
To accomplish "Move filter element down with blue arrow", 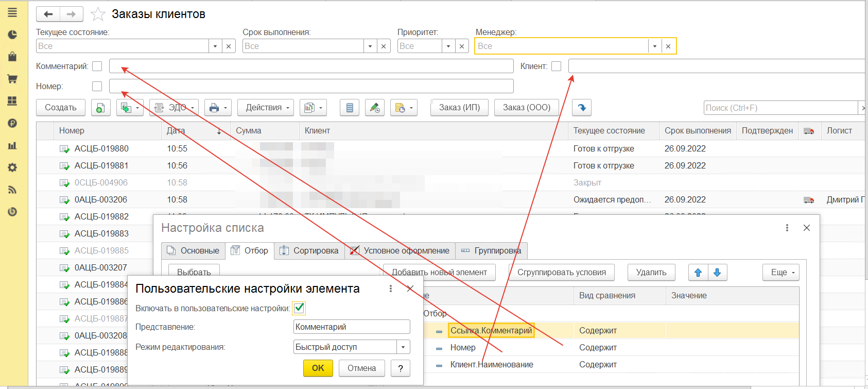I will pos(718,273).
